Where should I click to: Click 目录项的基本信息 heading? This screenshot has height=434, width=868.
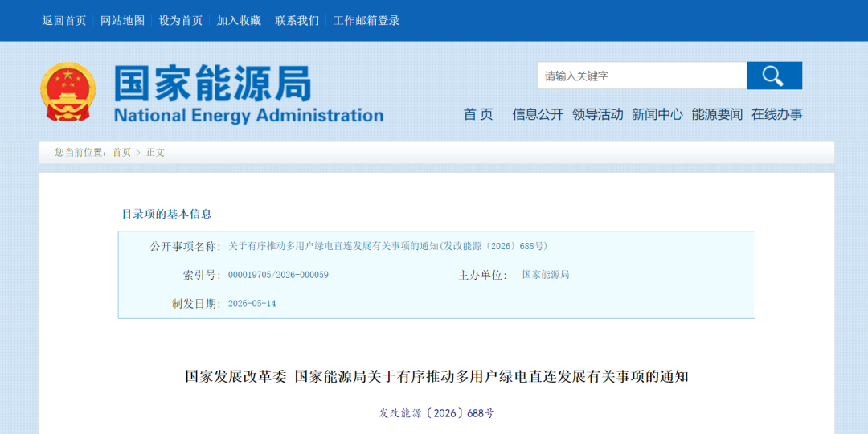[166, 214]
